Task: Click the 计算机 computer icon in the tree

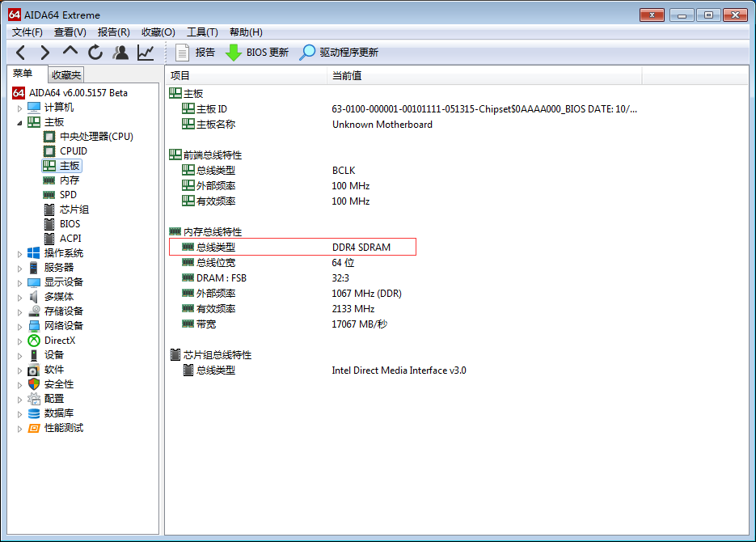Action: pyautogui.click(x=34, y=107)
